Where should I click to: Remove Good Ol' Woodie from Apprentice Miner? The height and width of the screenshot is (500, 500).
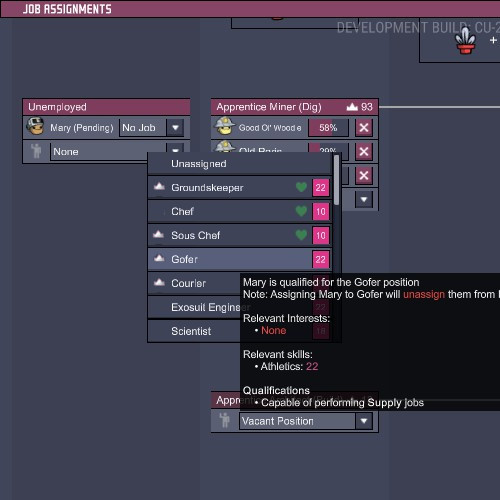[x=364, y=127]
